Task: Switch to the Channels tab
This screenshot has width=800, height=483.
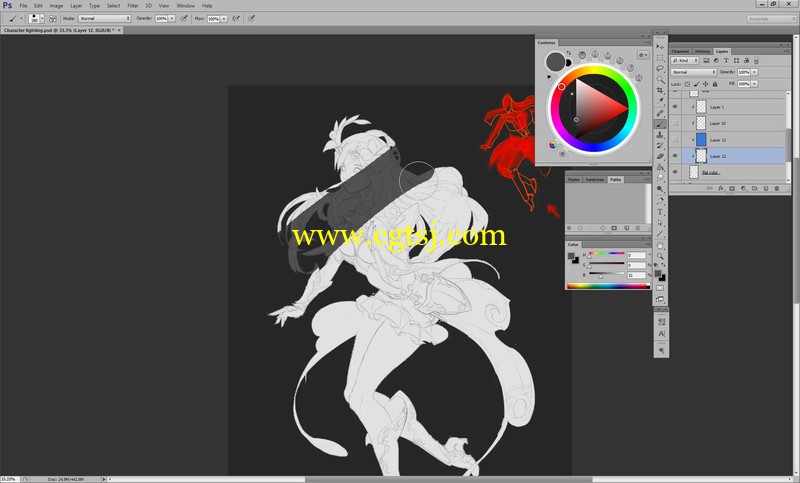Action: point(680,52)
